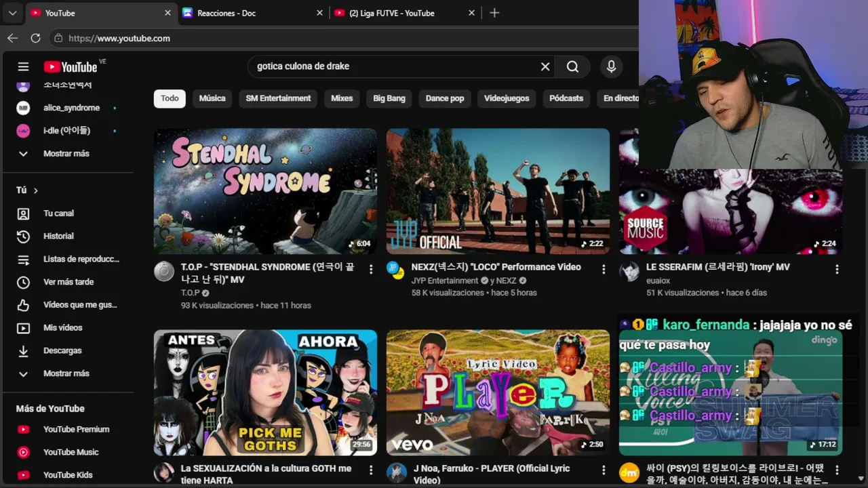Visit the T.O.P channel name
The image size is (868, 488).
pyautogui.click(x=191, y=293)
